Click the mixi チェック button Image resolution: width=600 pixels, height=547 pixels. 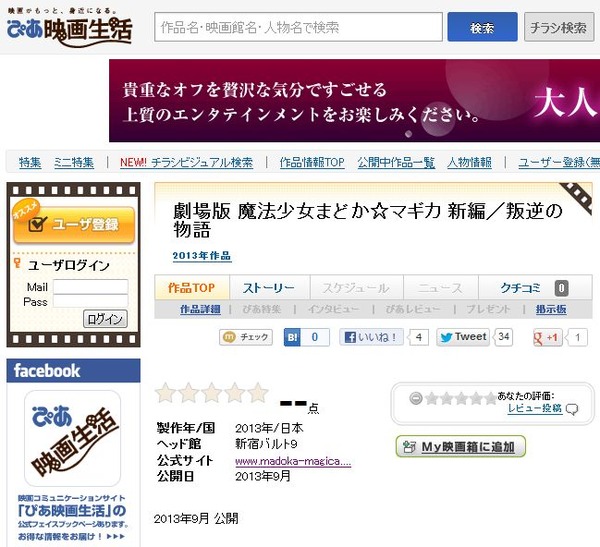tap(246, 337)
